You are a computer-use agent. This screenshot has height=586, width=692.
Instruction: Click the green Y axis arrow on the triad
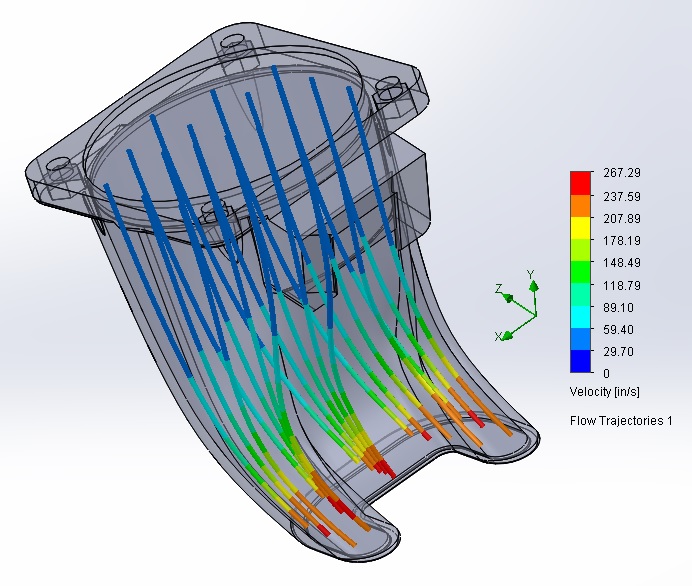(x=533, y=285)
